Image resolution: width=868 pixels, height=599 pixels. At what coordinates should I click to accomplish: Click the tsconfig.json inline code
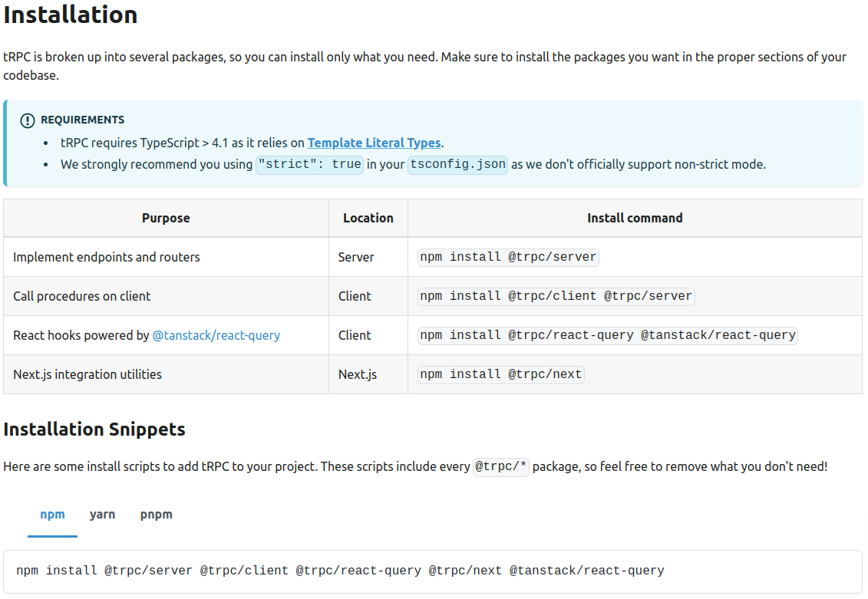click(457, 164)
